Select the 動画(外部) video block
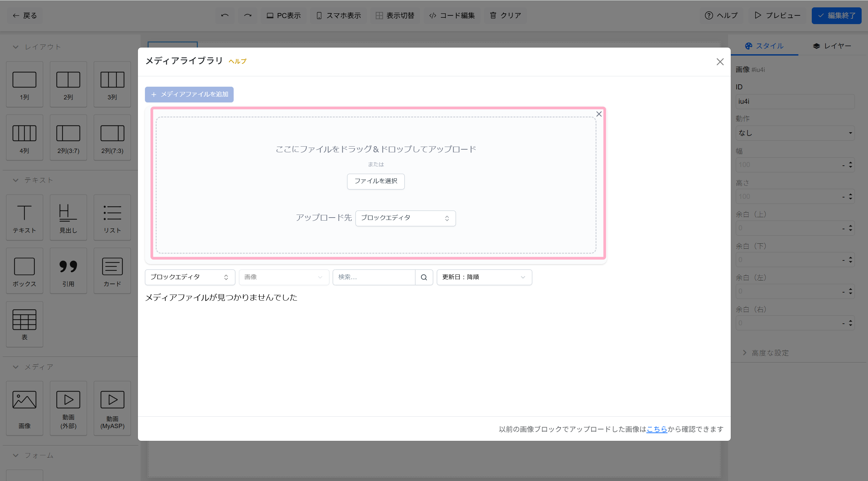This screenshot has height=481, width=868. tap(68, 408)
